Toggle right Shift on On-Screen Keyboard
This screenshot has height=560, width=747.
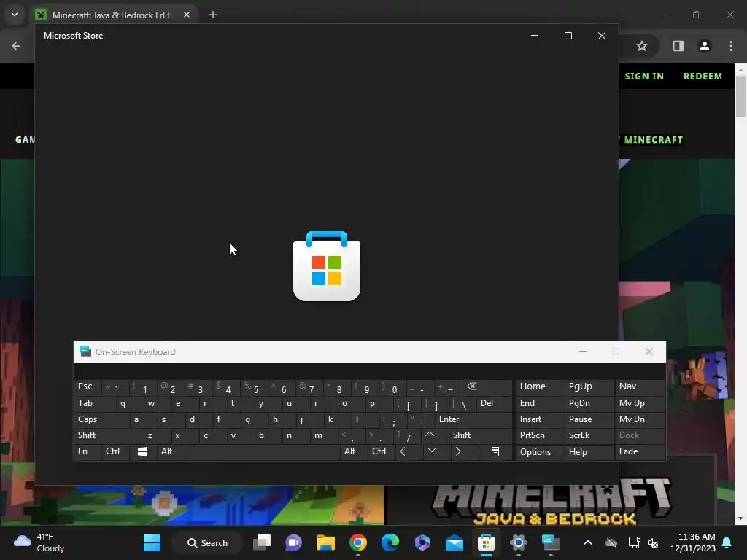pyautogui.click(x=480, y=435)
